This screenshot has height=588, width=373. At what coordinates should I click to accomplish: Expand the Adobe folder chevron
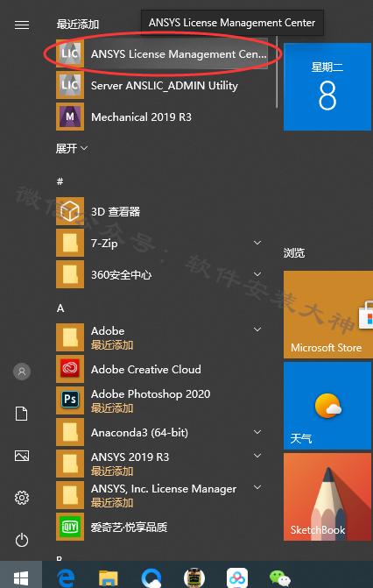coord(257,329)
